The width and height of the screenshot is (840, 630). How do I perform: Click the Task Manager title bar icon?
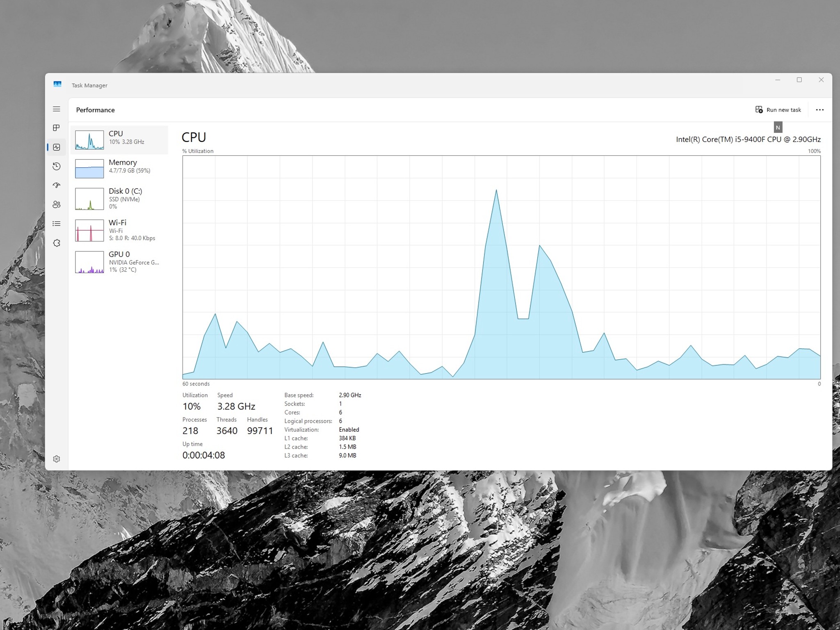pyautogui.click(x=57, y=84)
